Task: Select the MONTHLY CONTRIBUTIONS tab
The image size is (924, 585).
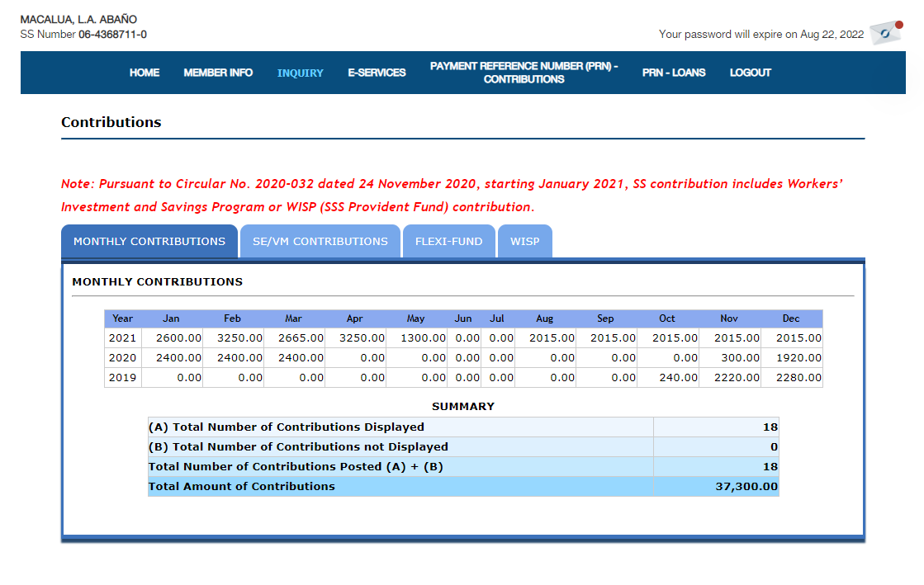Action: pos(149,242)
